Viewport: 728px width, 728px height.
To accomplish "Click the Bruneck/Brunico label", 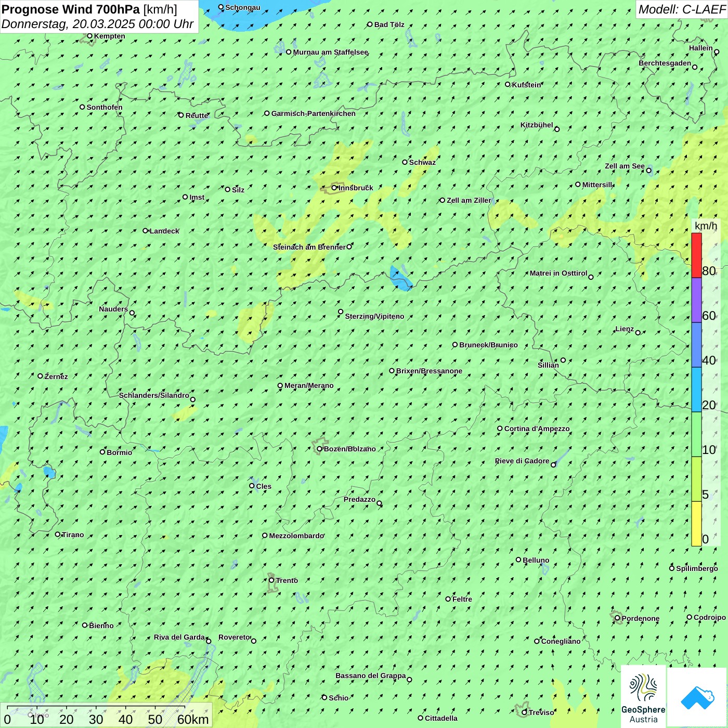I will pyautogui.click(x=488, y=345).
